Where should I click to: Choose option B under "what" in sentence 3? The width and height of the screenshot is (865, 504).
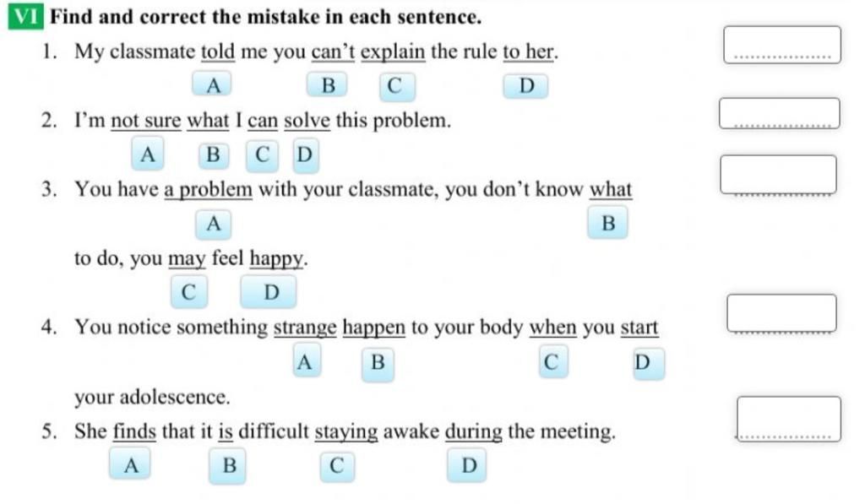[x=607, y=223]
